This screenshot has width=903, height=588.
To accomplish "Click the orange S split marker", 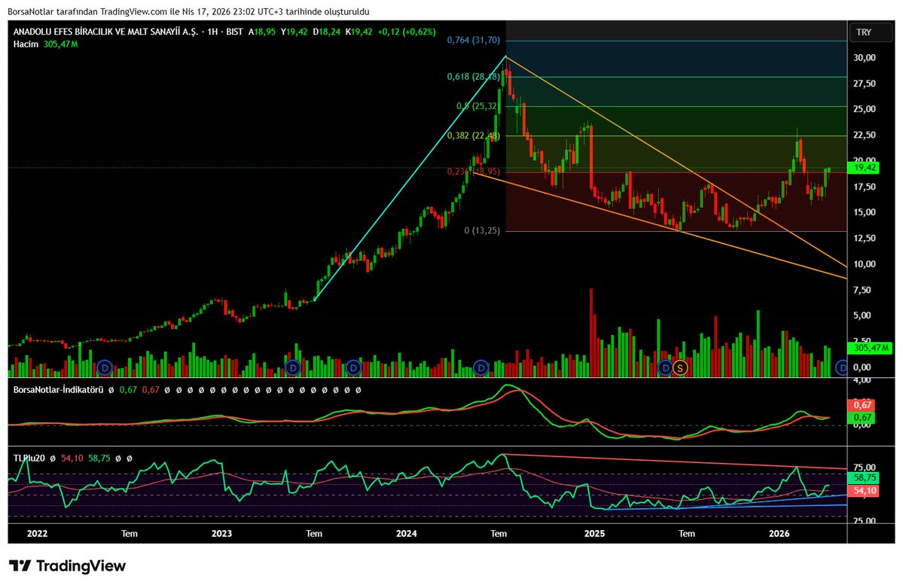I will tap(680, 367).
